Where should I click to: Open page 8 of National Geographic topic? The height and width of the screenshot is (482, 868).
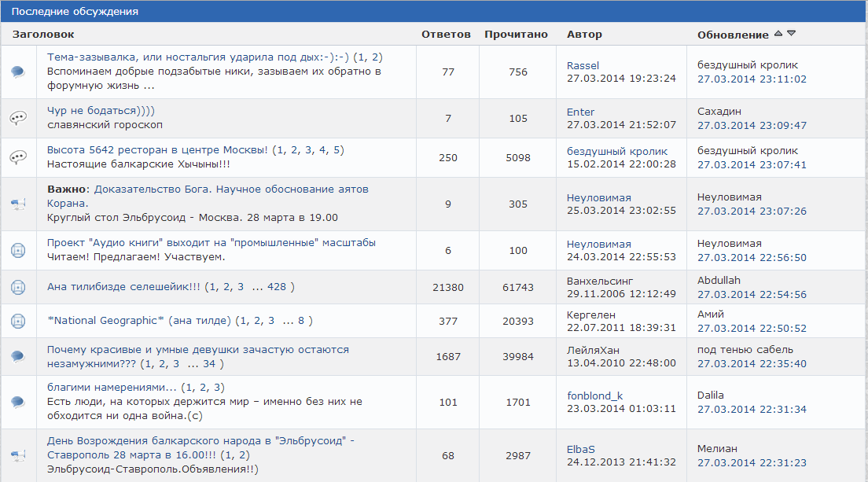[x=301, y=321]
